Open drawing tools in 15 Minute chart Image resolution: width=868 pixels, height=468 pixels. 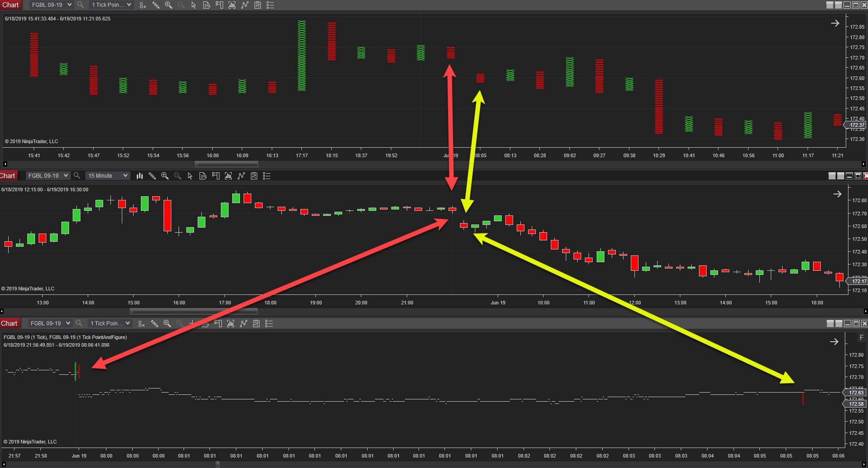(152, 176)
